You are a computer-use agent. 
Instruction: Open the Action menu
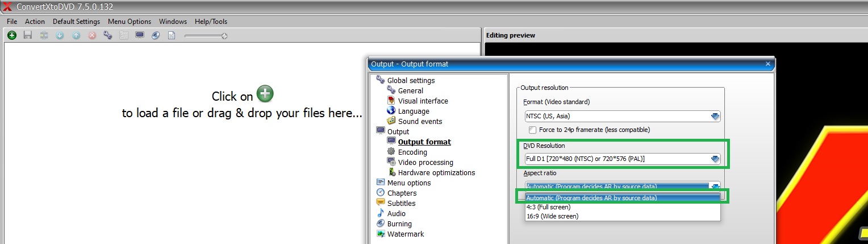tap(35, 22)
